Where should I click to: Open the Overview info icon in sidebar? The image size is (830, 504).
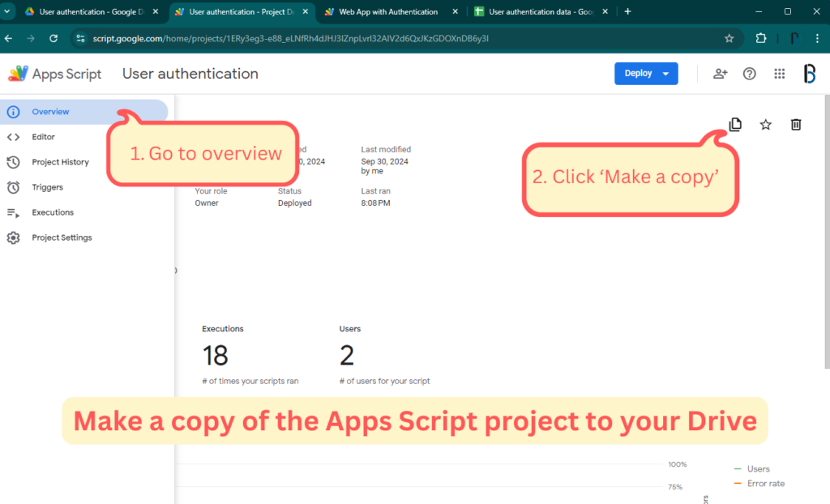pyautogui.click(x=13, y=112)
